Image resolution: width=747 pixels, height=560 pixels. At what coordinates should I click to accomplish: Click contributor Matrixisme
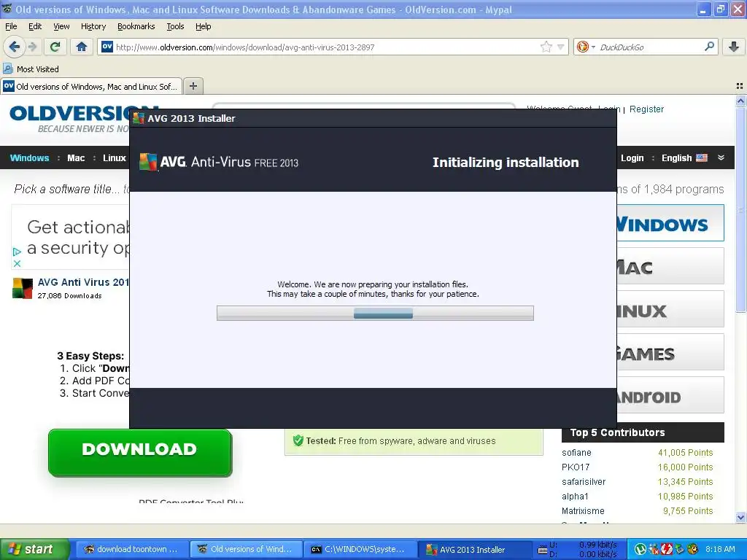(x=583, y=510)
